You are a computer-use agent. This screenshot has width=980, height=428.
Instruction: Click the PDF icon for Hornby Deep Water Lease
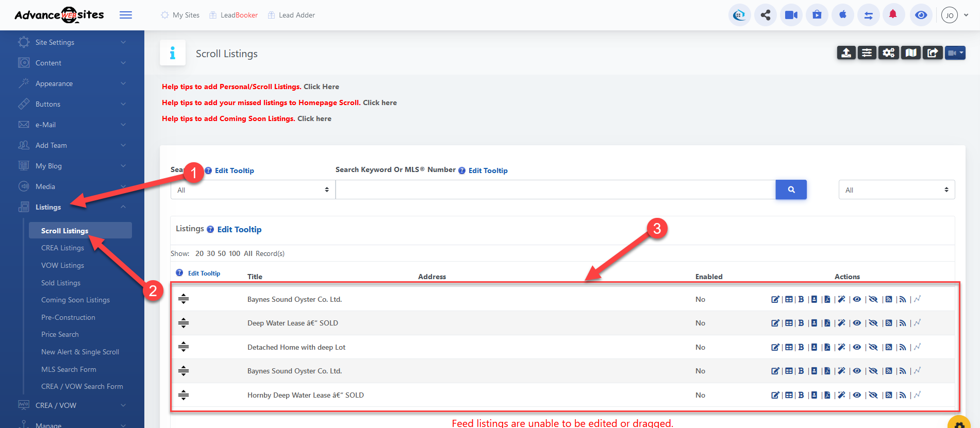point(827,395)
